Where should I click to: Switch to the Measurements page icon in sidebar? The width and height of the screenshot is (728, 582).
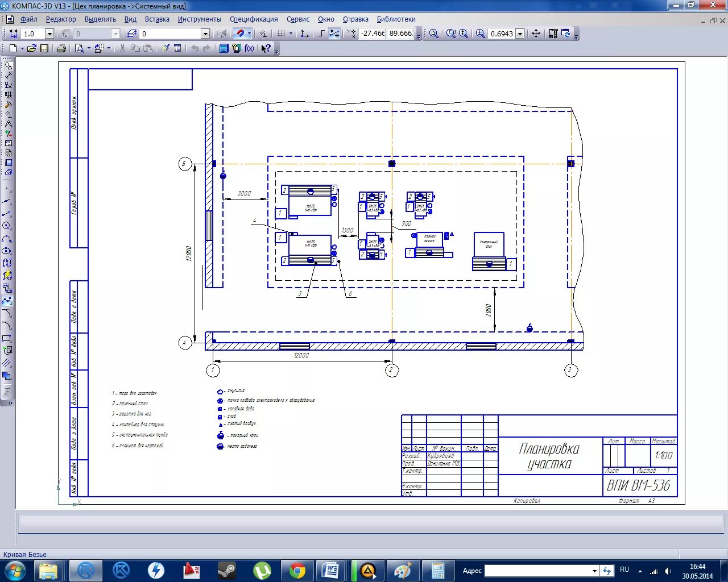9,123
